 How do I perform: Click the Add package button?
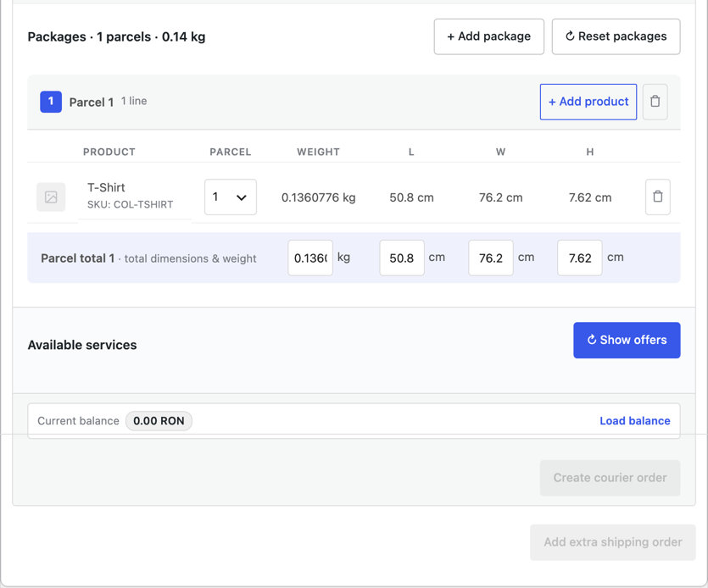(489, 36)
